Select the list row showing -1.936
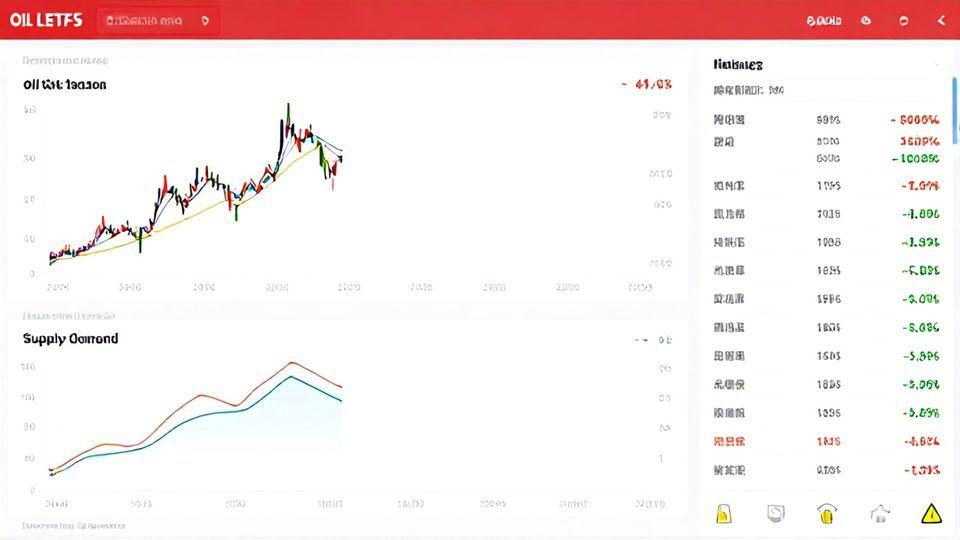 [826, 242]
